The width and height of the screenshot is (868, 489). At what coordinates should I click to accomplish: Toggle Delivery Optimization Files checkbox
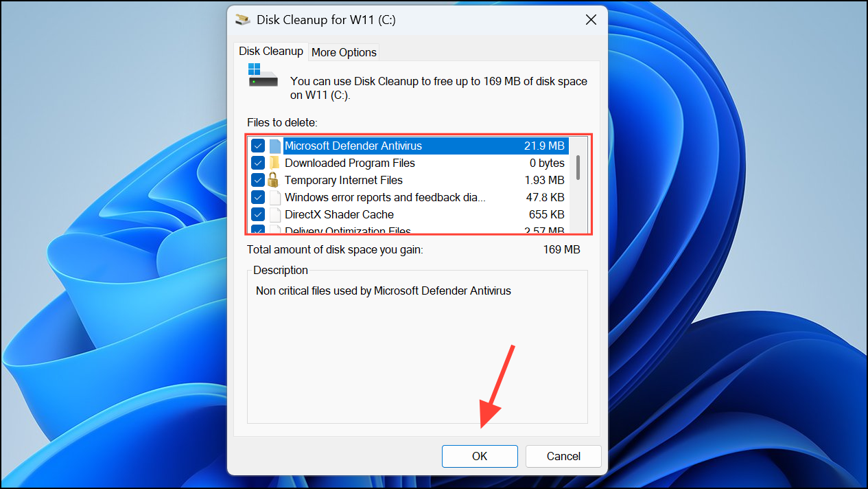[x=258, y=230]
